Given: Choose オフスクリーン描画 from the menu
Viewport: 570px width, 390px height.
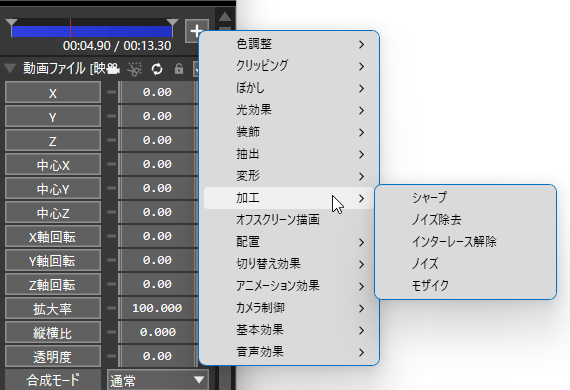Looking at the screenshot, I should click(289, 220).
